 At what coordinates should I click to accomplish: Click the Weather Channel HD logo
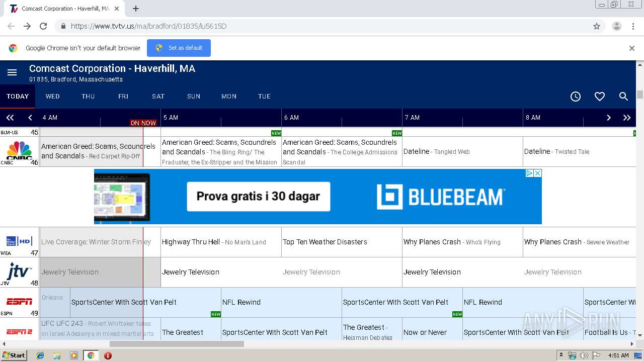[x=19, y=241]
